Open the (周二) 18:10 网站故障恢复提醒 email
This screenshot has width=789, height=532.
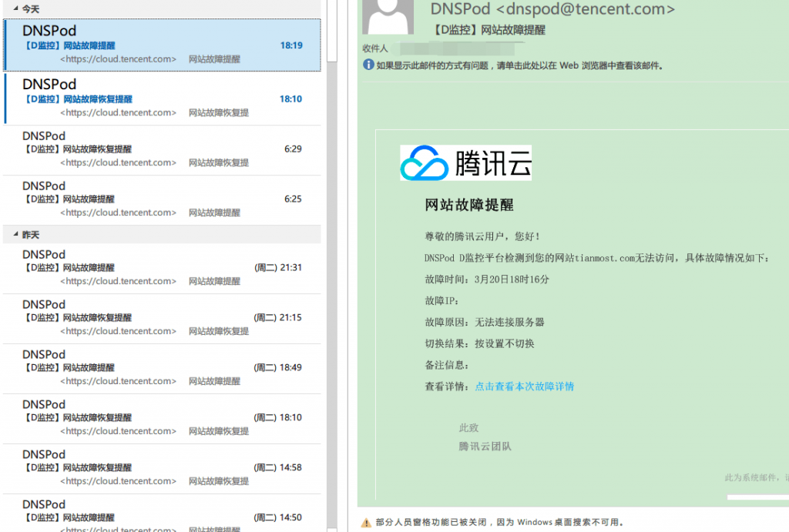tap(162, 418)
